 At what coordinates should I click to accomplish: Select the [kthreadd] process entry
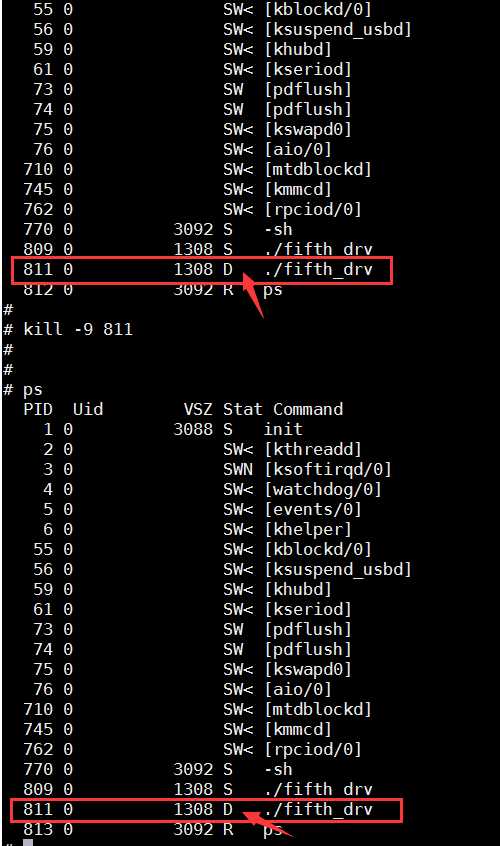(313, 449)
